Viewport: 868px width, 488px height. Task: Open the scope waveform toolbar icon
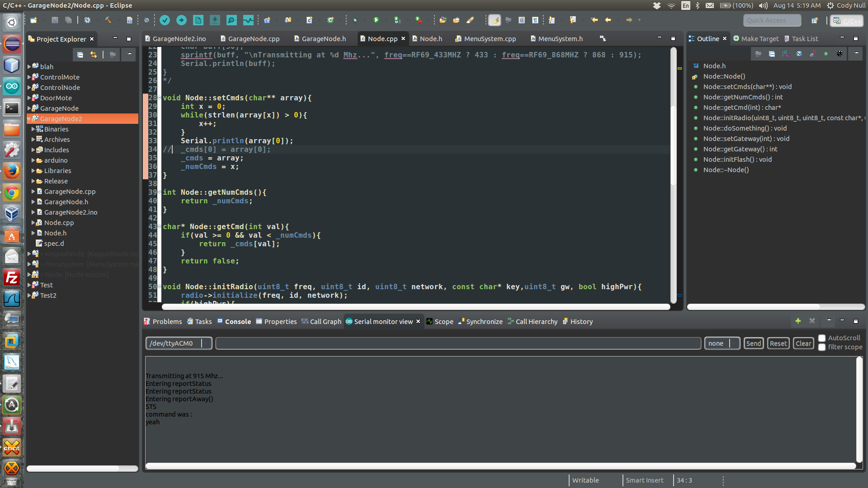pos(248,20)
